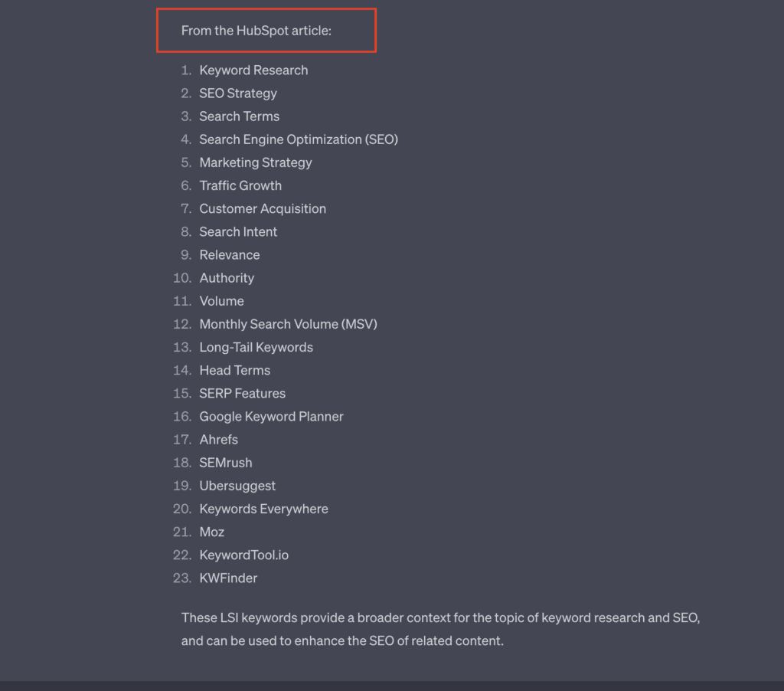Click 'Search Engine Optimization (SEO)' item
Viewport: 784px width, 691px height.
pyautogui.click(x=299, y=139)
